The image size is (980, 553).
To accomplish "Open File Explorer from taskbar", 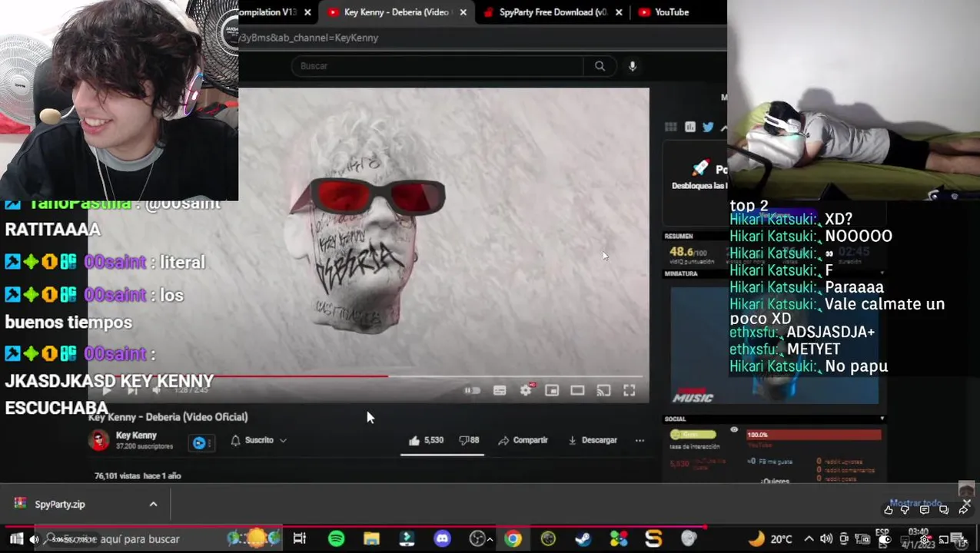I will [371, 539].
